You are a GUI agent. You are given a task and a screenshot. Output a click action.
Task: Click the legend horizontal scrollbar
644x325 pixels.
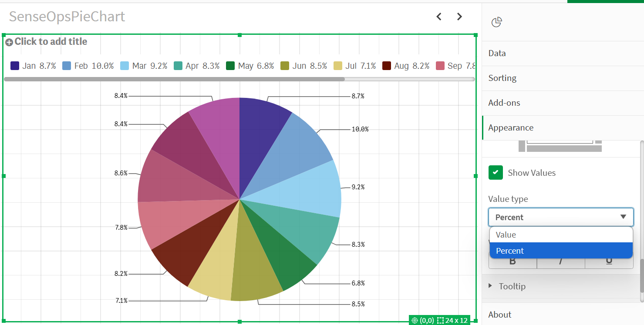click(x=174, y=79)
